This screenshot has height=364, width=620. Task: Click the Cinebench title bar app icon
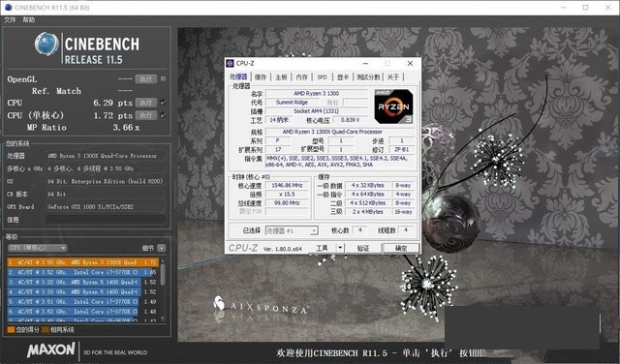click(8, 7)
